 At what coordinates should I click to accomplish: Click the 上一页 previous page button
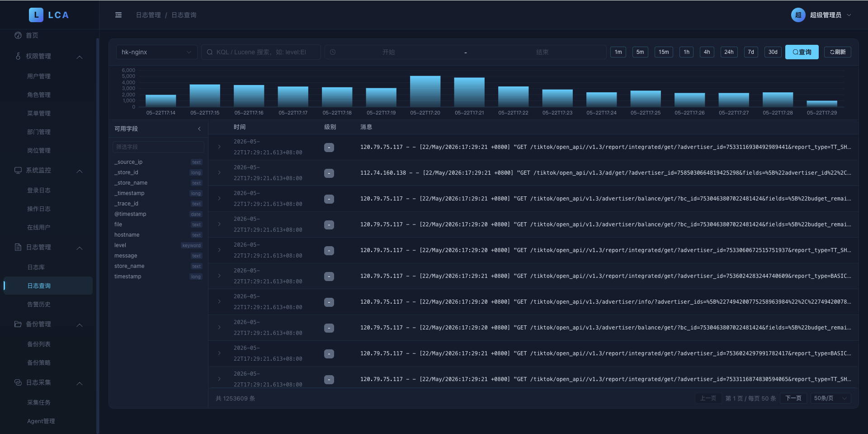coord(708,398)
